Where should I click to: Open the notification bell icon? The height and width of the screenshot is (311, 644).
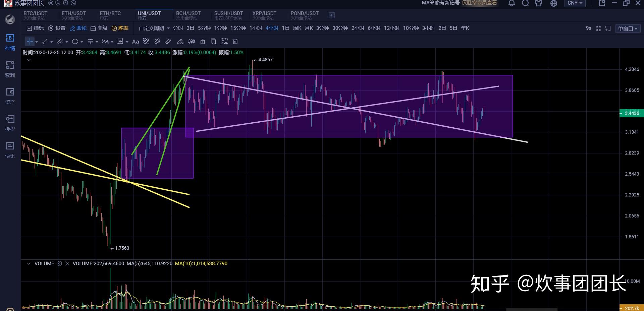tap(512, 3)
